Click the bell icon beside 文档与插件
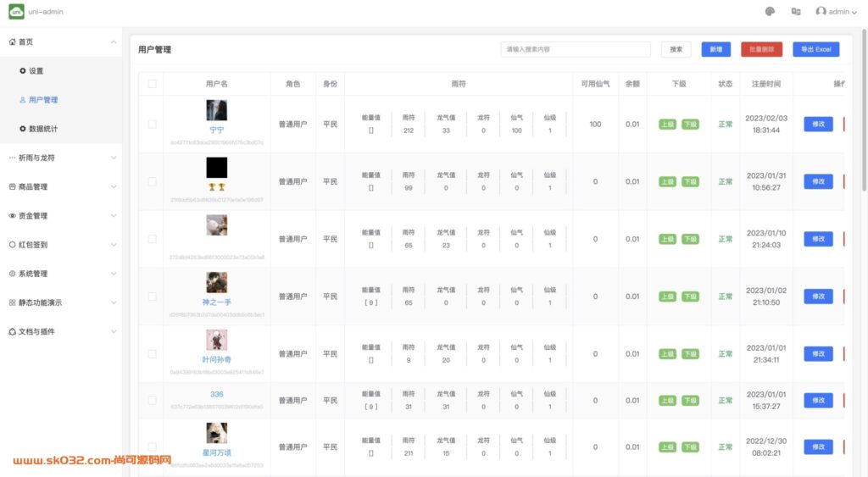 coord(12,331)
